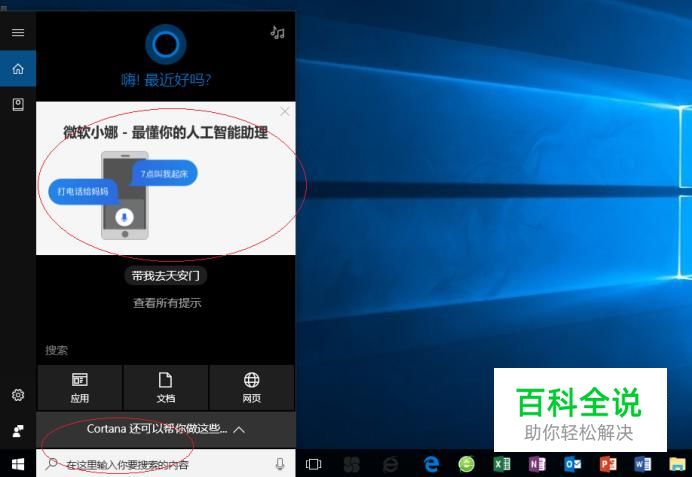Viewport: 692px width, 477px height.
Task: Click the Cortana circle logo
Action: coord(165,44)
